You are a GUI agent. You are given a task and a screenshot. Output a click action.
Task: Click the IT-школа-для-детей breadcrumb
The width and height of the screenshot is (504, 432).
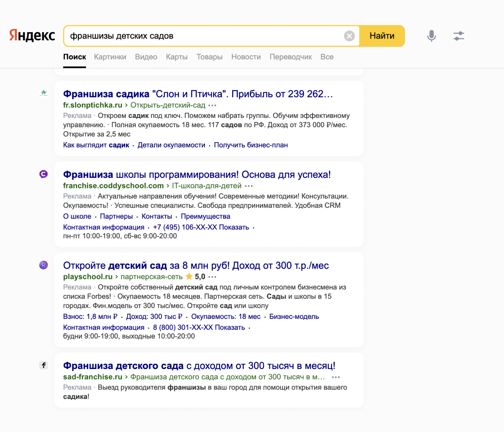[207, 185]
